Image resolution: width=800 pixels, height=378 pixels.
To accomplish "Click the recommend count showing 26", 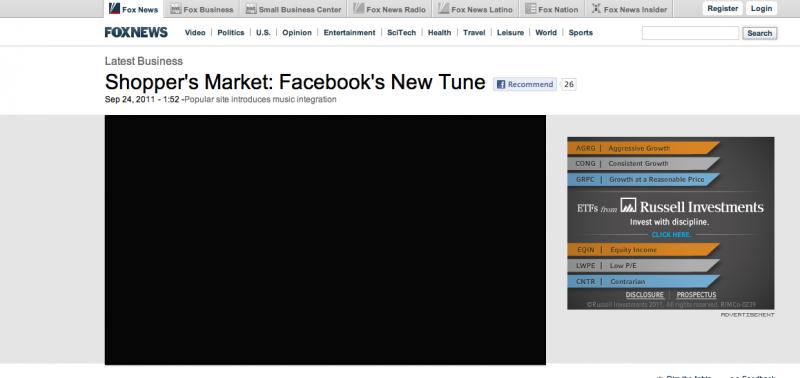I will click(568, 85).
